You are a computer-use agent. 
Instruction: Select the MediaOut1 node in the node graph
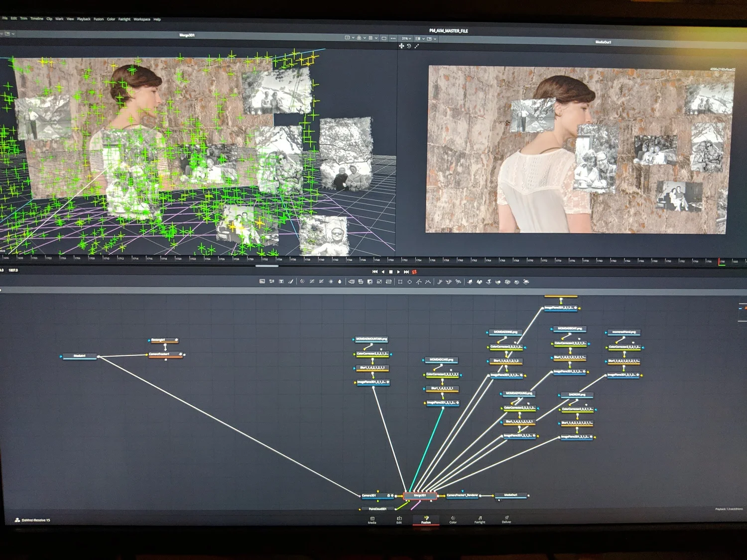point(511,495)
